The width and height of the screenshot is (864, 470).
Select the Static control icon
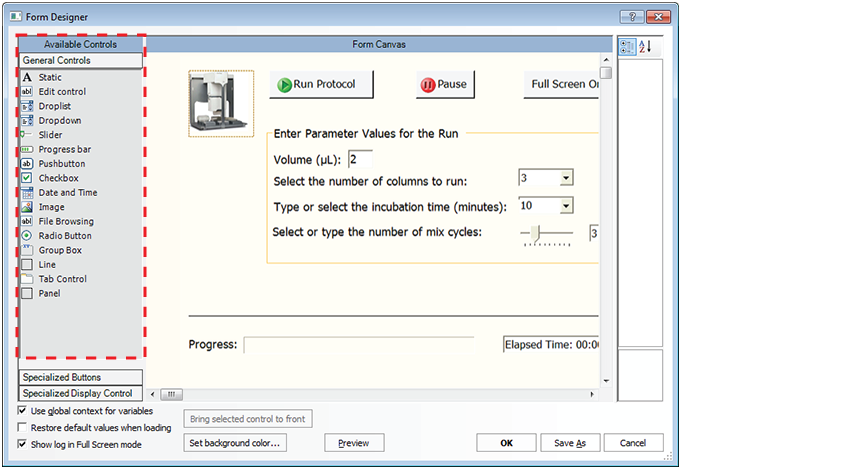(27, 77)
